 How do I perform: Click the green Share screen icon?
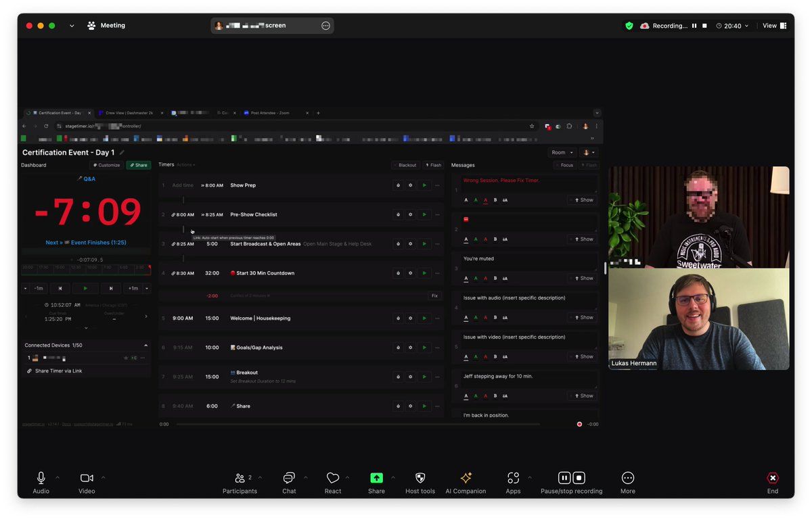point(376,478)
